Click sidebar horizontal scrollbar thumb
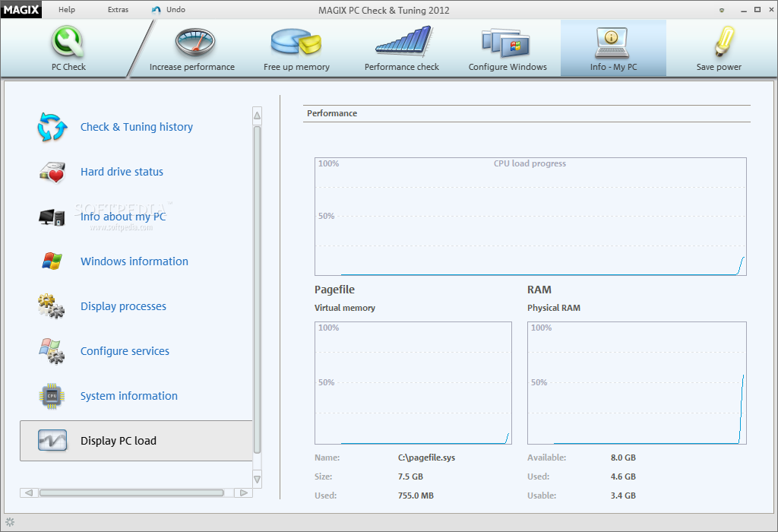The width and height of the screenshot is (778, 532). click(x=131, y=492)
